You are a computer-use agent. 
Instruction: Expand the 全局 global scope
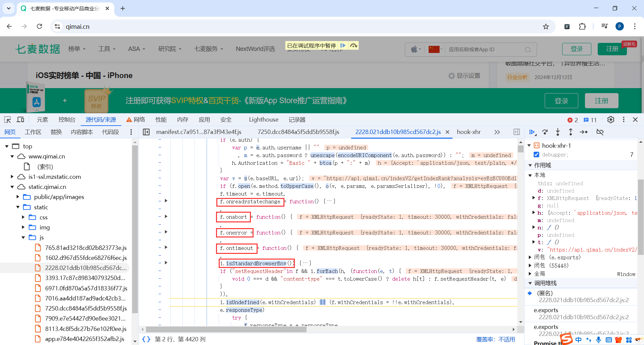pyautogui.click(x=530, y=274)
